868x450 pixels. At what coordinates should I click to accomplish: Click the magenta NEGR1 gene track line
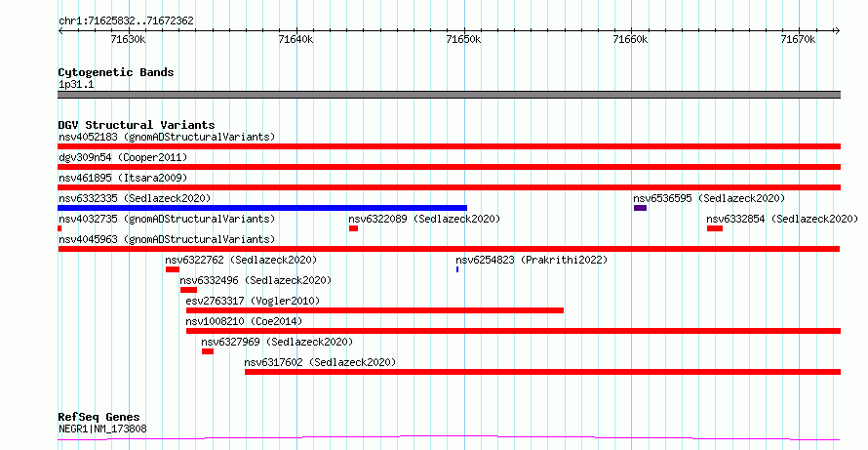(x=449, y=438)
